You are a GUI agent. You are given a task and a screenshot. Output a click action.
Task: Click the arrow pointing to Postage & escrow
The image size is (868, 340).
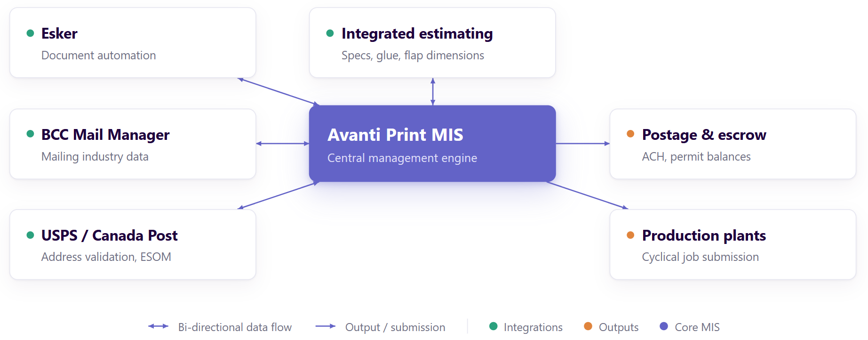click(x=583, y=144)
